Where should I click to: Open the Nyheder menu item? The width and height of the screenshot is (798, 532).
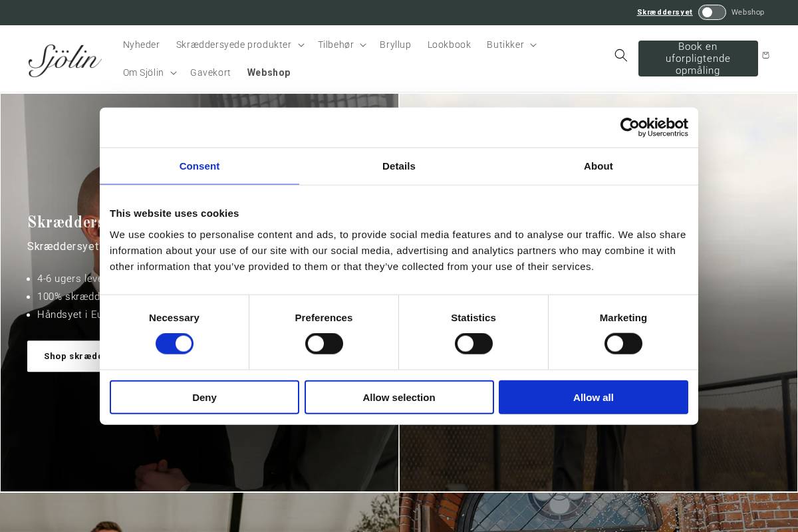click(x=142, y=45)
